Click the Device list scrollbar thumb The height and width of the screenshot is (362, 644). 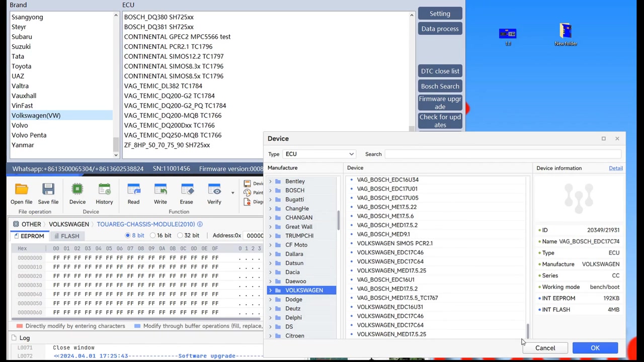pos(528,331)
